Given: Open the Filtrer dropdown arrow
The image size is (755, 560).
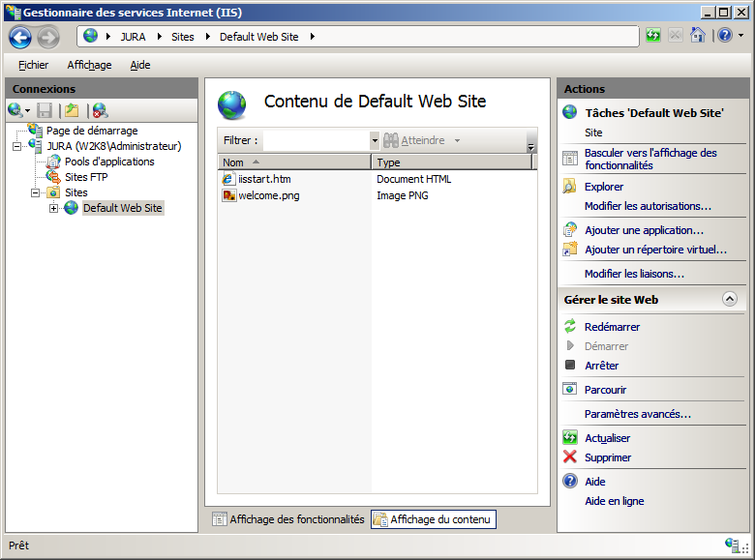Looking at the screenshot, I should pyautogui.click(x=375, y=141).
